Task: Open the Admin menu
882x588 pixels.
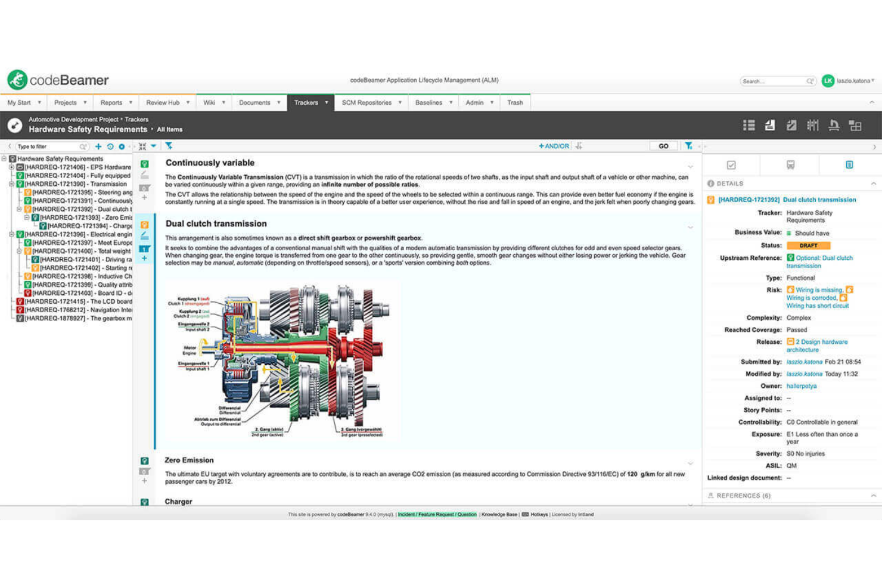Action: point(479,102)
